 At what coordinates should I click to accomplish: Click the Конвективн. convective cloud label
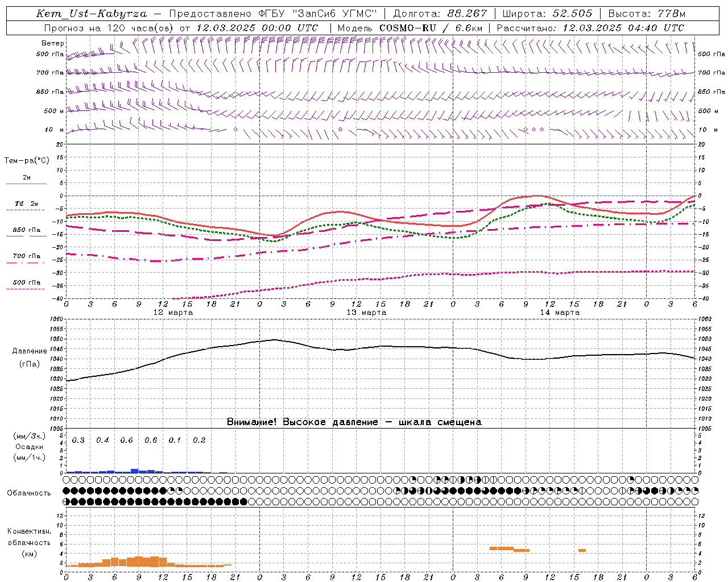point(29,531)
